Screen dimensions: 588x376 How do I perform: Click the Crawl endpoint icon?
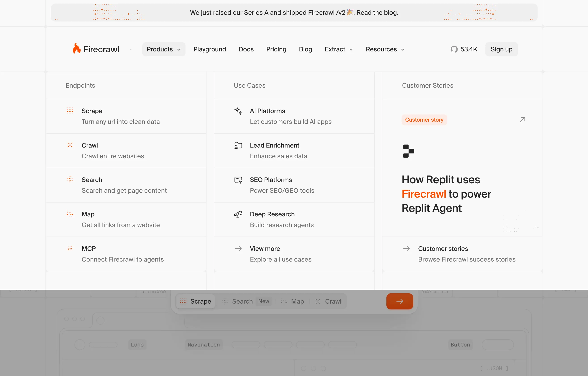[x=70, y=145]
